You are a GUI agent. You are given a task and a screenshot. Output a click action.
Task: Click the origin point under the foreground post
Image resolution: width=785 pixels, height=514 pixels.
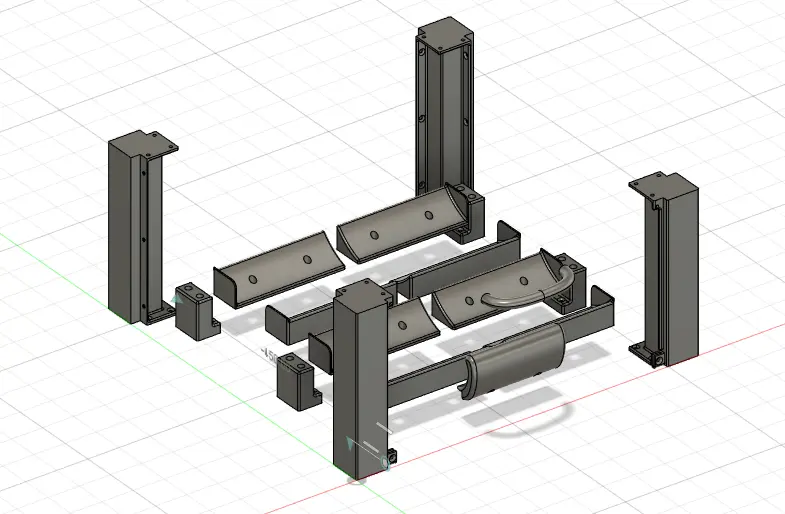pos(356,480)
